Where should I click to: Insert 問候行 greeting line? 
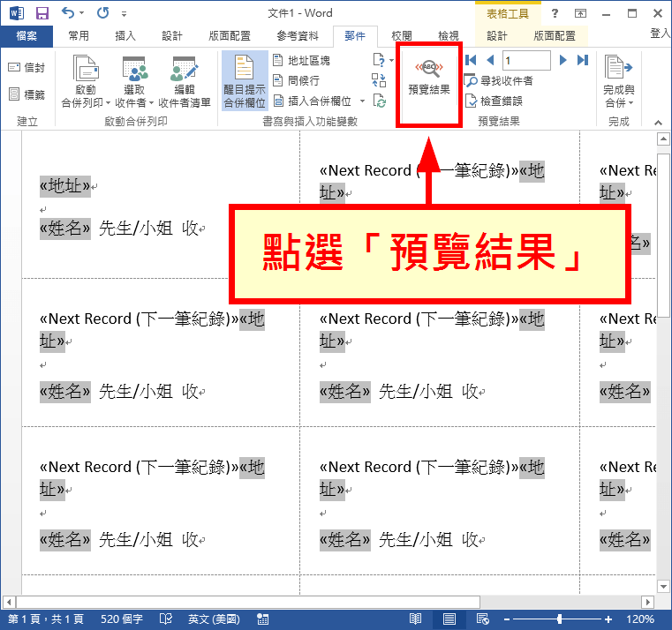[296, 80]
